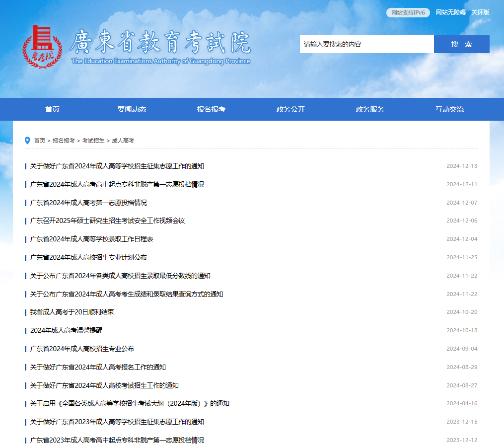Open 广东省2024年成人高等学校录取工作日程表 notice
504x446 pixels.
pyautogui.click(x=91, y=239)
